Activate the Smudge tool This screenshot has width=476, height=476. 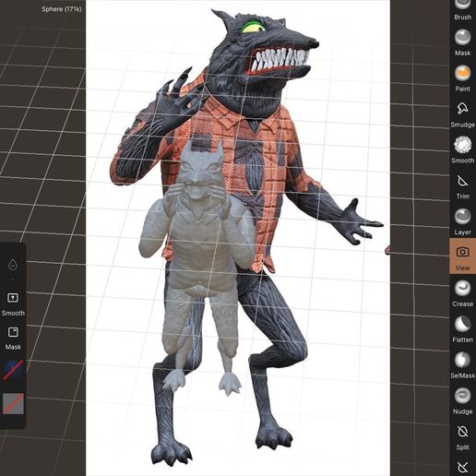[x=462, y=114]
